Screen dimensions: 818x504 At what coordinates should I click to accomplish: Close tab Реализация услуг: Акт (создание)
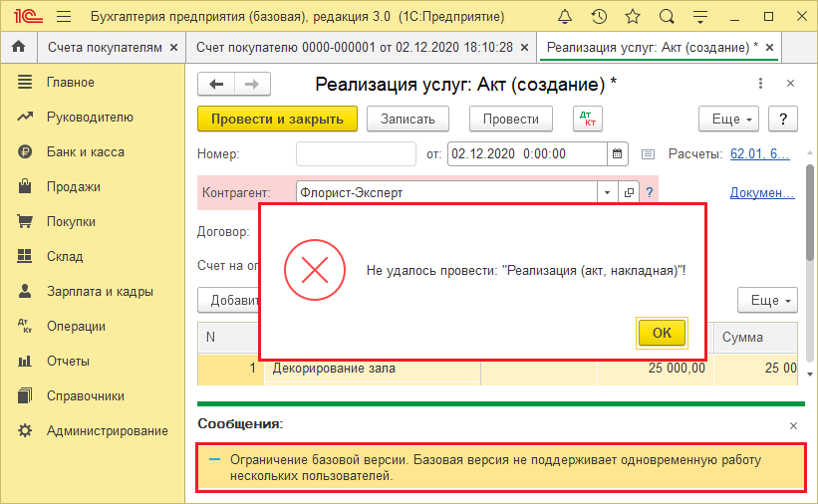769,48
